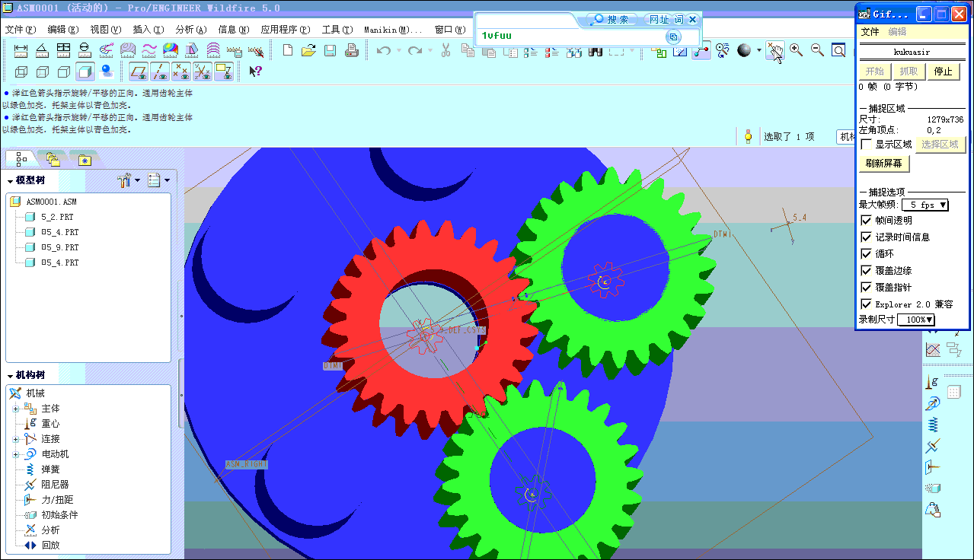Collapse the 机构树 panel
The width and height of the screenshot is (974, 560).
pos(11,376)
